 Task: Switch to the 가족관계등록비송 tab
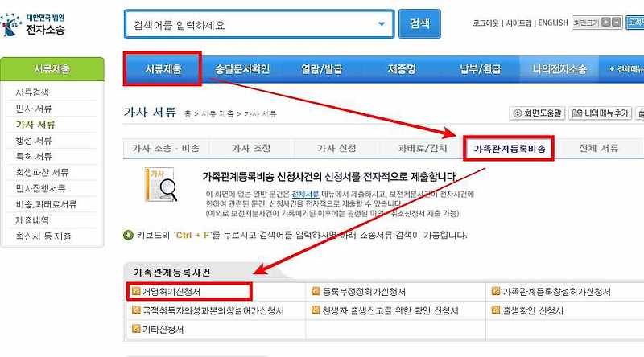tap(509, 149)
